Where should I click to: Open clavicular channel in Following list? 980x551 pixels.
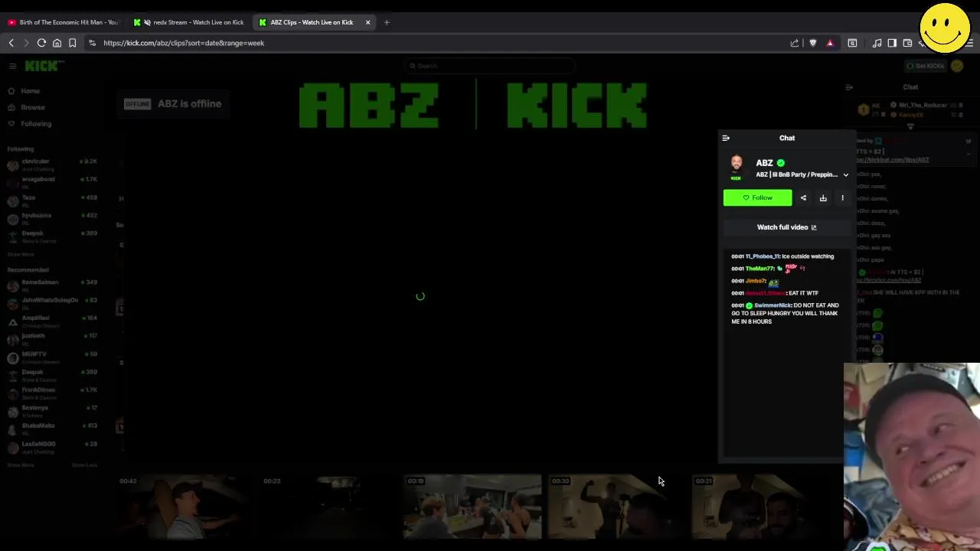(52, 165)
